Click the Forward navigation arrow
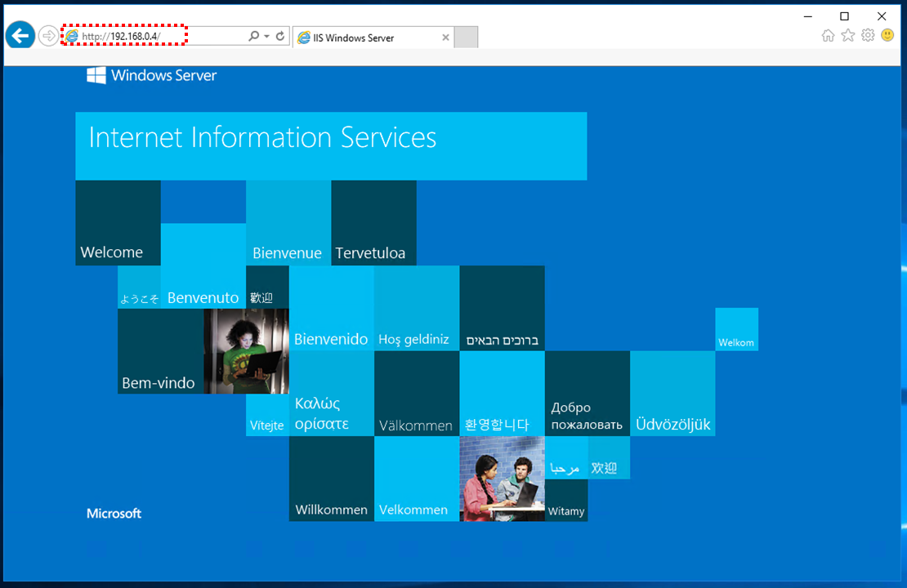 pos(48,36)
